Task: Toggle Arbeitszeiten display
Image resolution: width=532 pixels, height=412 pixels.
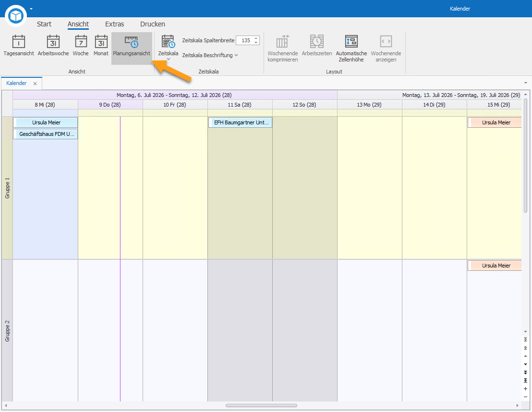Action: coord(317,46)
